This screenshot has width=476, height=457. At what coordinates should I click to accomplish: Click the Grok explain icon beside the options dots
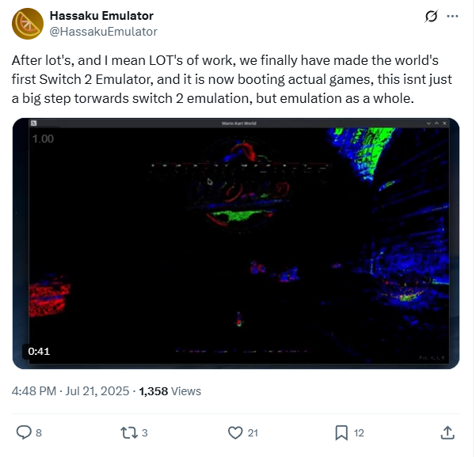point(432,16)
